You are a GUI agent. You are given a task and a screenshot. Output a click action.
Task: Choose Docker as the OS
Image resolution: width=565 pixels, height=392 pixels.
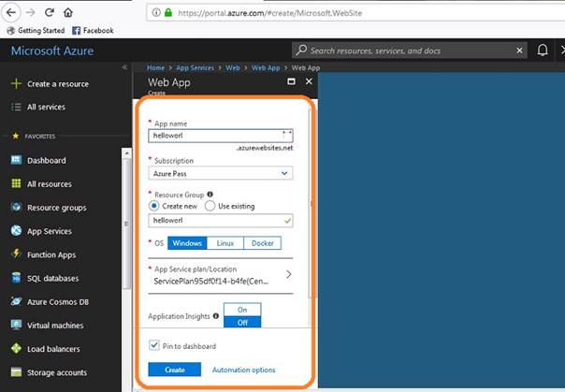pos(263,243)
